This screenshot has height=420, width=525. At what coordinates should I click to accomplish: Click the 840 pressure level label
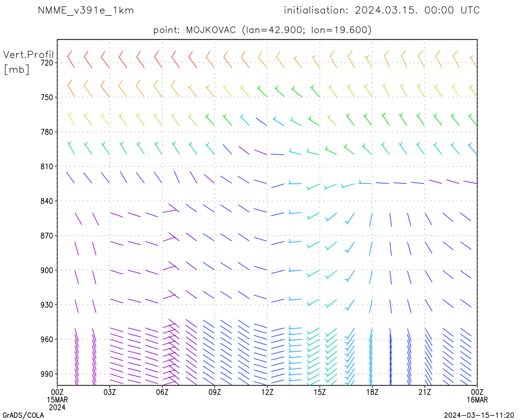[47, 201]
